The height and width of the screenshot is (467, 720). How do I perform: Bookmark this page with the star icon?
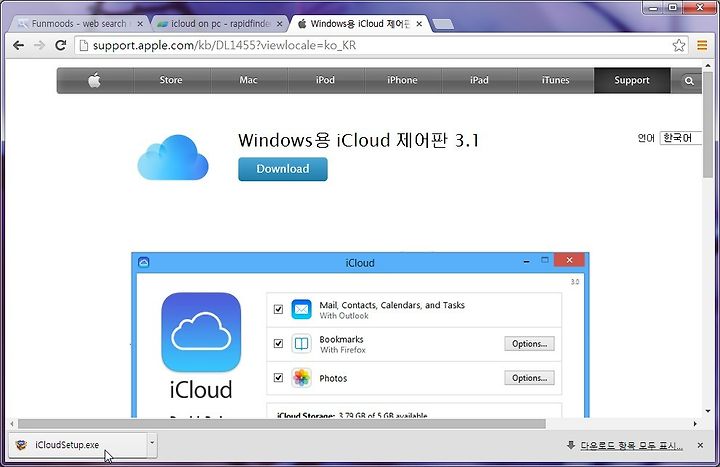pyautogui.click(x=679, y=45)
